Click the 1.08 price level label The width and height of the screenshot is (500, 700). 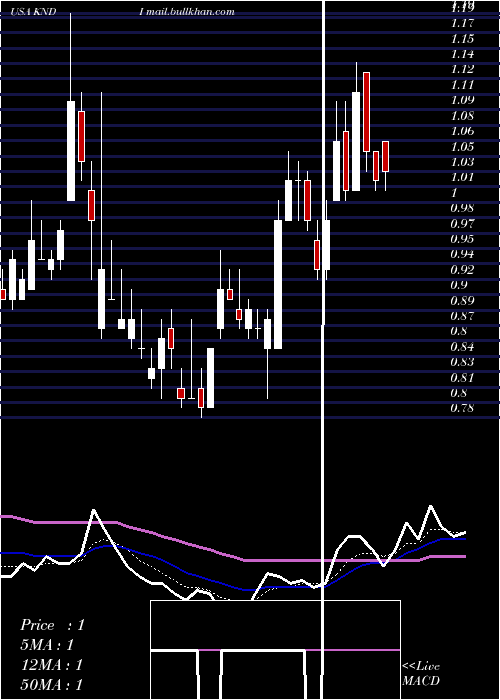click(462, 116)
